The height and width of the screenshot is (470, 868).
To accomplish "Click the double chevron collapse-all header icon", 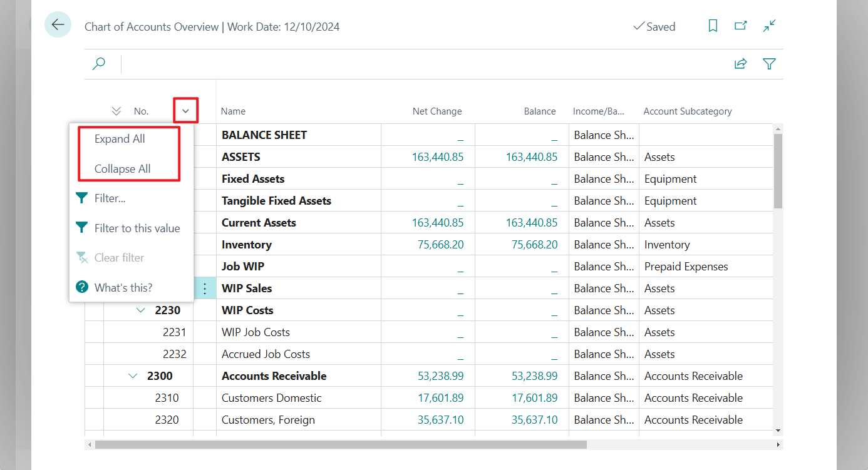I will pyautogui.click(x=116, y=110).
